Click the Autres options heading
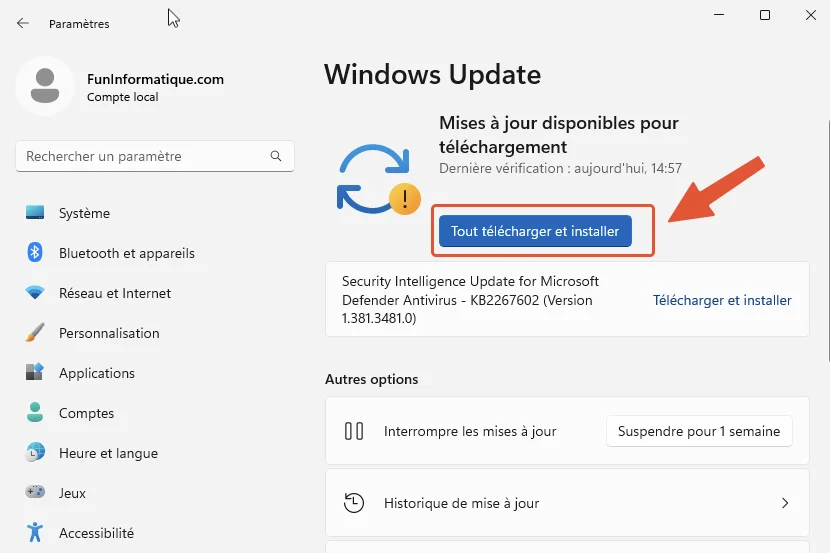Viewport: 830px width, 553px height. 372,379
